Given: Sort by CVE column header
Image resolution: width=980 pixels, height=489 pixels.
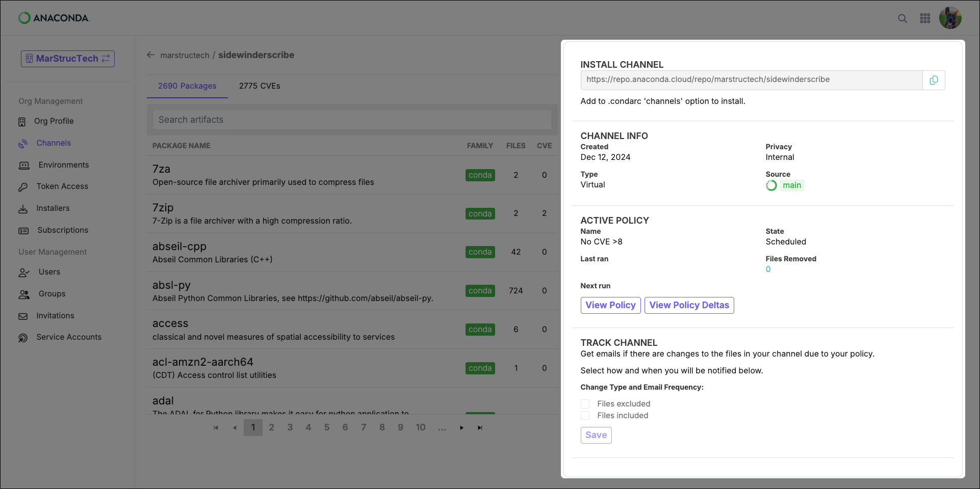Looking at the screenshot, I should 544,146.
